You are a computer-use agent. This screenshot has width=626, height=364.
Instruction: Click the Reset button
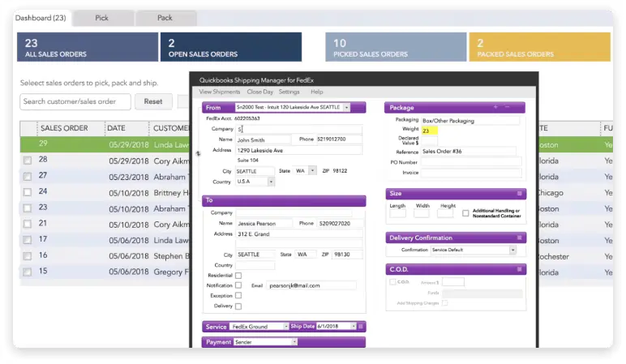coord(153,102)
